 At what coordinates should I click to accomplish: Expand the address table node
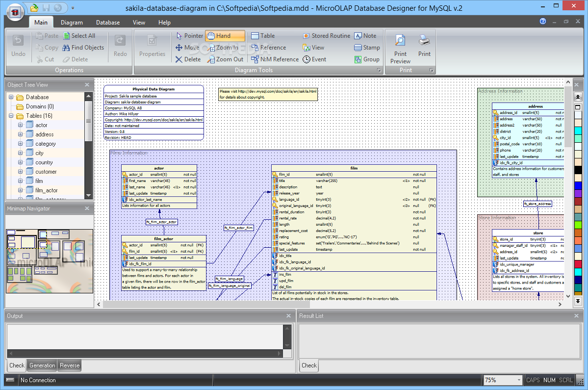click(x=20, y=134)
